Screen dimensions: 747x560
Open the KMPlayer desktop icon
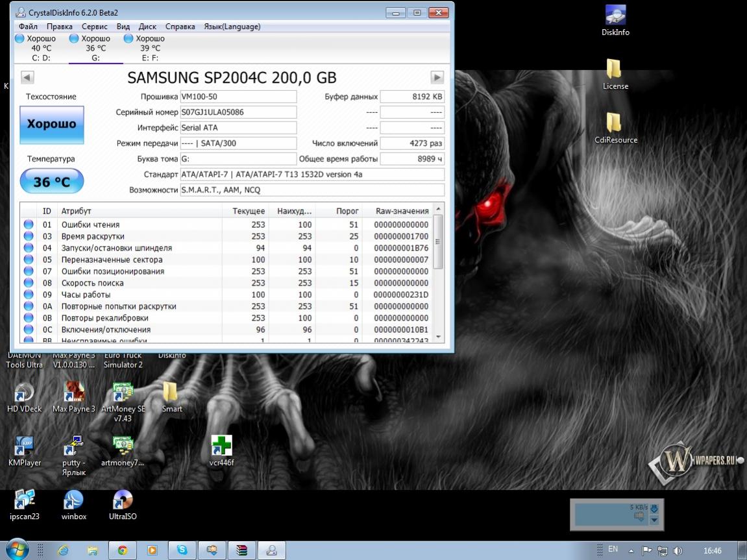[x=24, y=446]
